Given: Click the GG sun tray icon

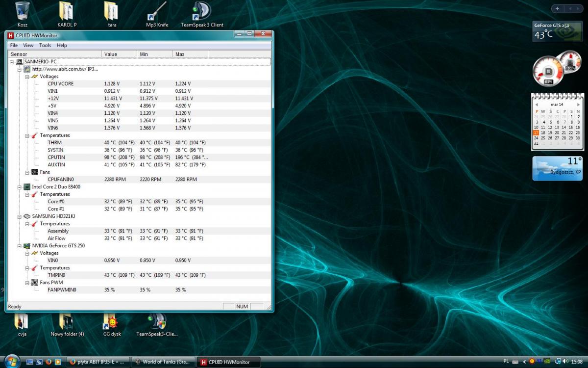Looking at the screenshot, I should click(x=532, y=362).
